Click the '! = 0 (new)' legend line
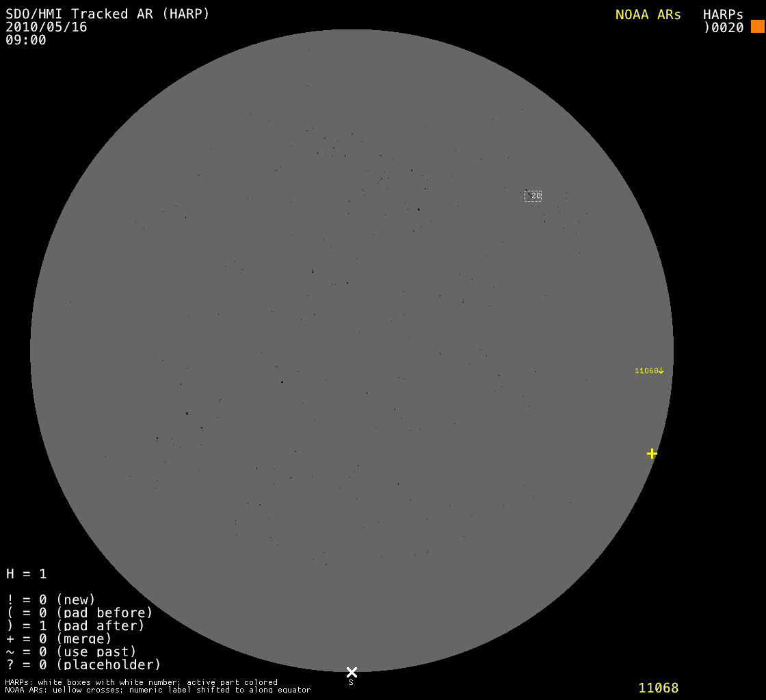This screenshot has width=766, height=700. pyautogui.click(x=51, y=600)
